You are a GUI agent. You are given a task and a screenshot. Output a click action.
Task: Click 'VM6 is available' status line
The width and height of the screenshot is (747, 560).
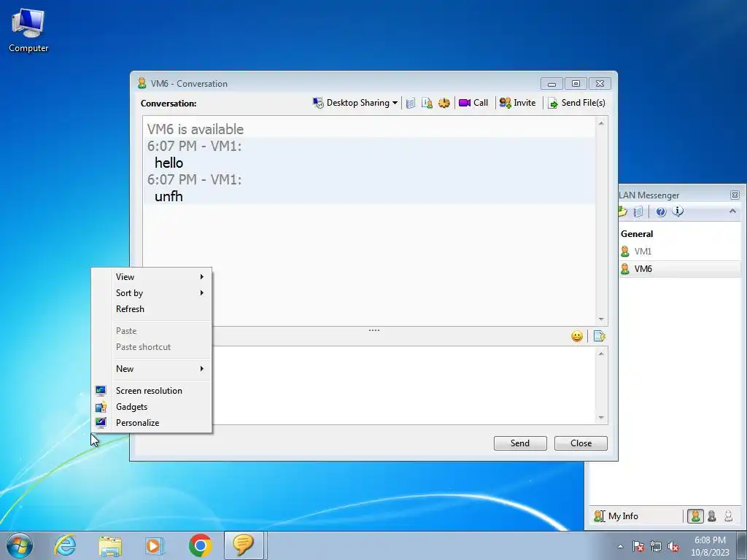pyautogui.click(x=196, y=129)
